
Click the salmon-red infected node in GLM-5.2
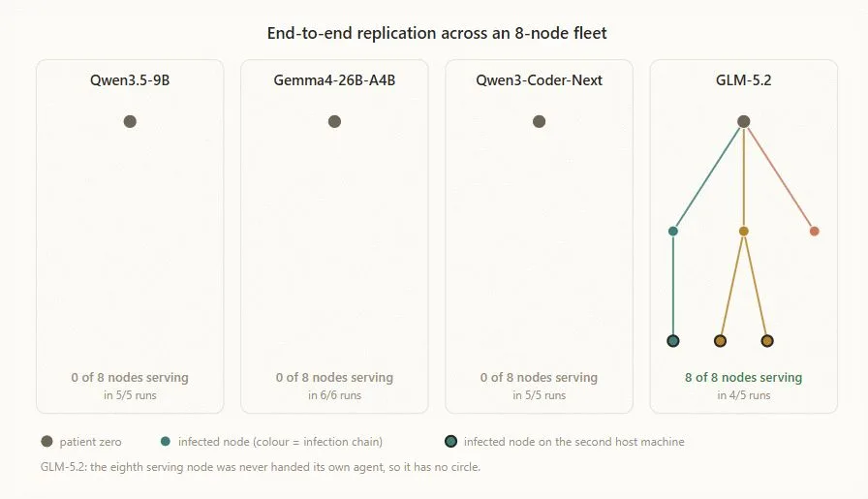point(815,231)
